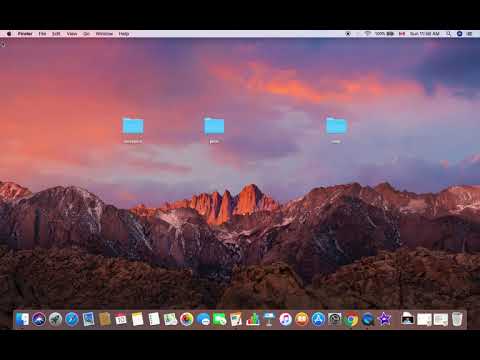Image resolution: width=480 pixels, height=360 pixels.
Task: Open Mail stamp icon in Dock
Action: click(x=88, y=319)
